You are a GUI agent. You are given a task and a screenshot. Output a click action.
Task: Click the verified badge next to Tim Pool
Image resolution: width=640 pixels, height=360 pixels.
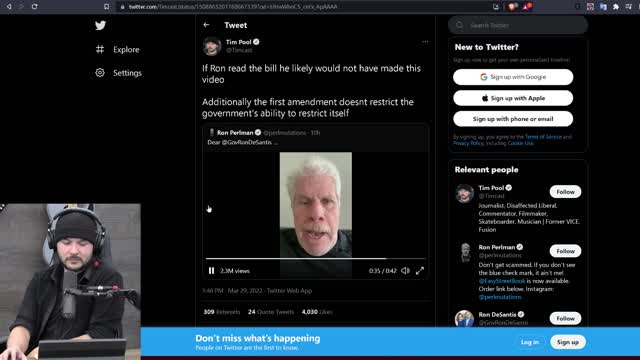coord(256,42)
